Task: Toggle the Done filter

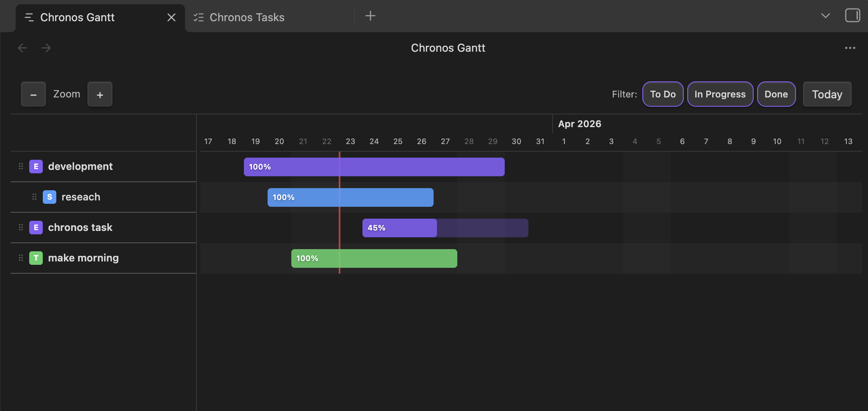Action: (x=776, y=94)
